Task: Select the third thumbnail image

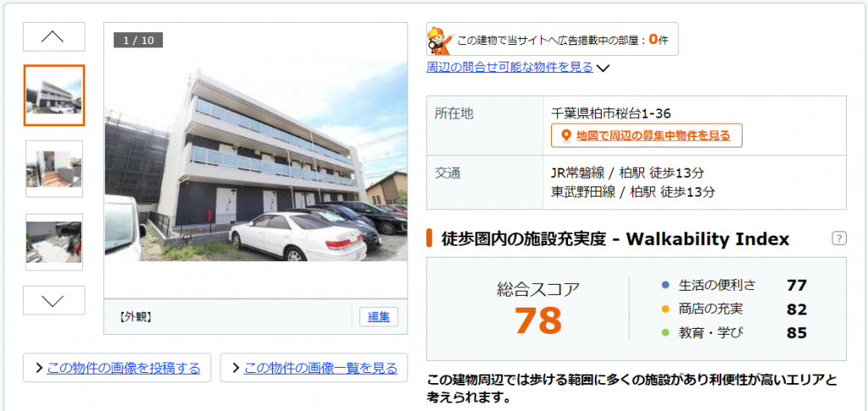Action: (54, 242)
